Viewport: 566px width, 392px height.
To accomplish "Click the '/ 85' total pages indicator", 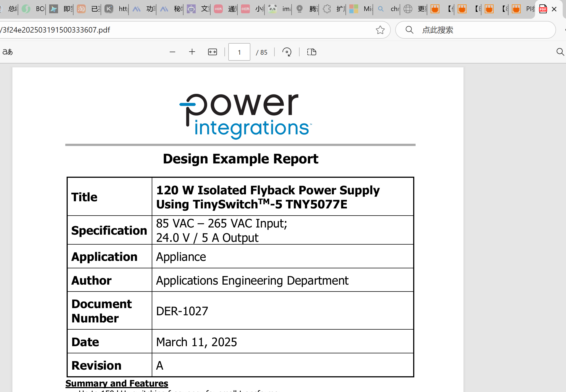I will pyautogui.click(x=261, y=52).
